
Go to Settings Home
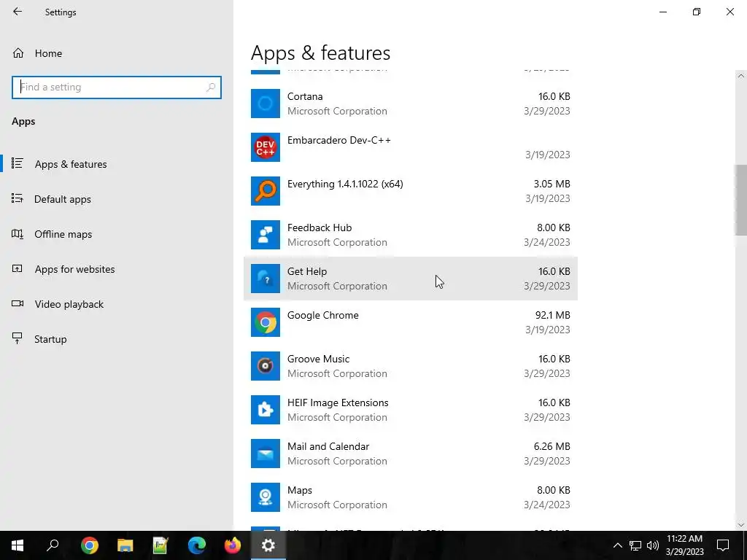(x=48, y=53)
